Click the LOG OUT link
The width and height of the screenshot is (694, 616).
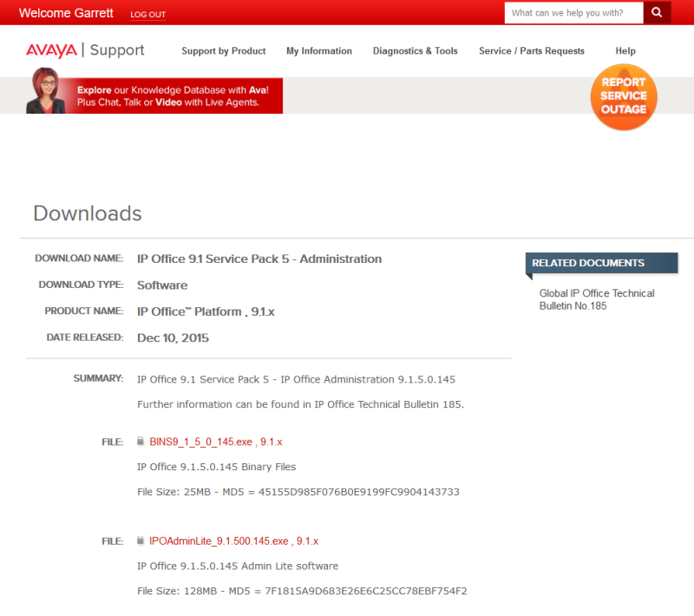pos(147,14)
